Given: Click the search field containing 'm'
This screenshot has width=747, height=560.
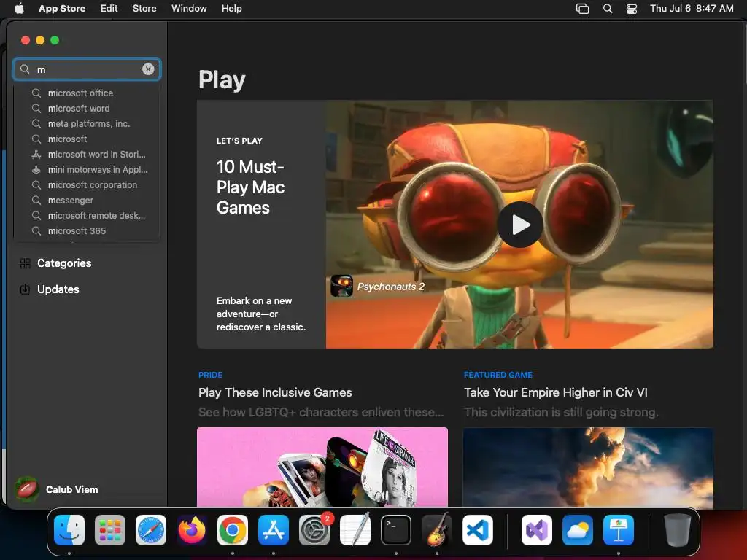Looking at the screenshot, I should tap(87, 69).
